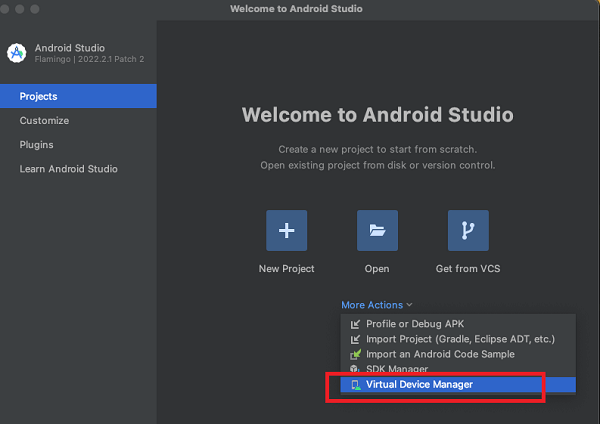Click the New Project plus icon
The height and width of the screenshot is (424, 600).
click(x=287, y=230)
